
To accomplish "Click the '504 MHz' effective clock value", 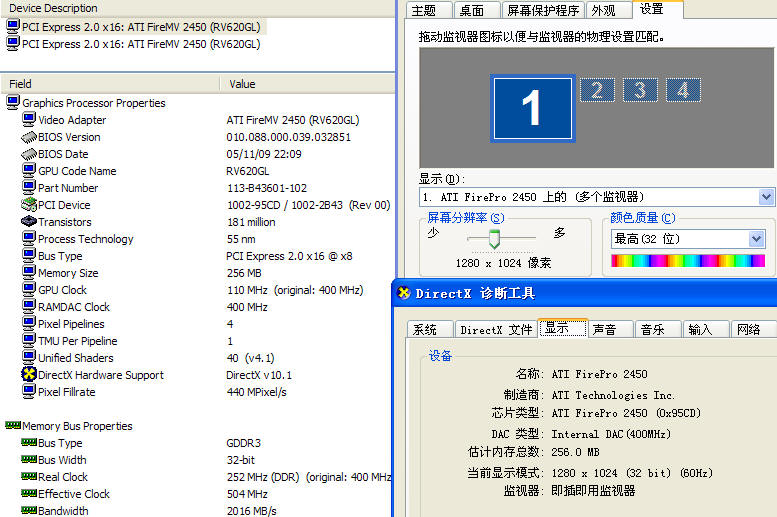I will click(x=247, y=494).
